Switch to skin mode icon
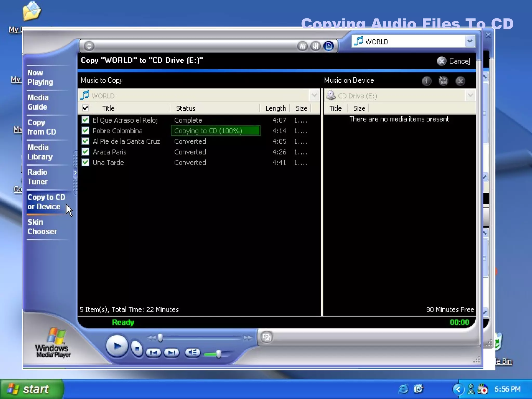This screenshot has width=532, height=399. (x=267, y=337)
